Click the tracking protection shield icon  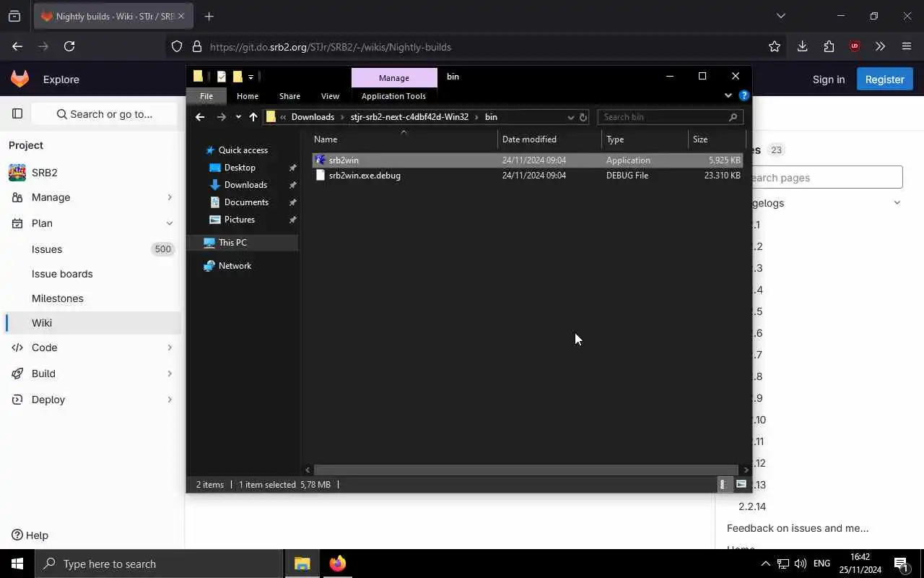tap(177, 46)
